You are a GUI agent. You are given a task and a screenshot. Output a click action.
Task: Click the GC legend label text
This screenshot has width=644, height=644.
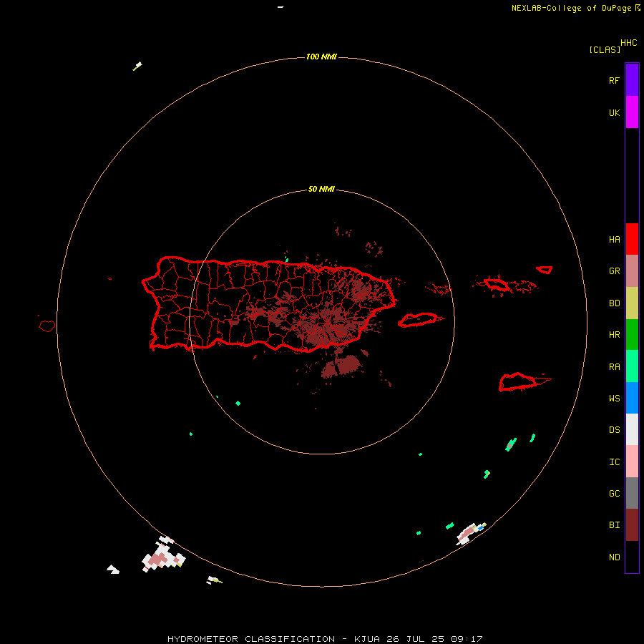point(615,494)
